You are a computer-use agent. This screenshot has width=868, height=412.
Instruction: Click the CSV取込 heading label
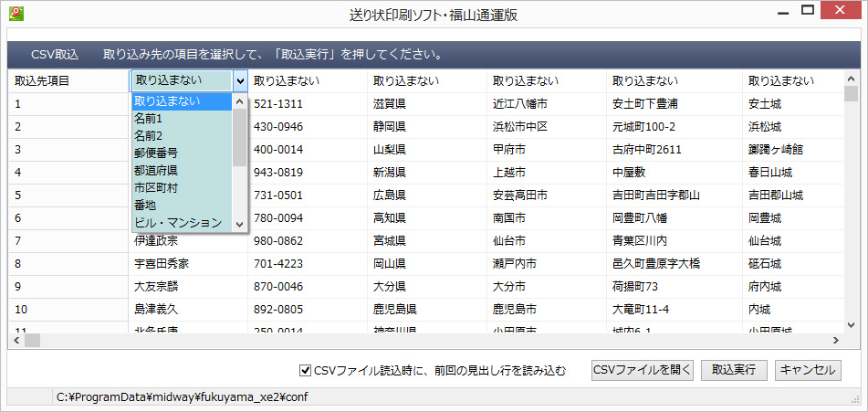(x=55, y=56)
